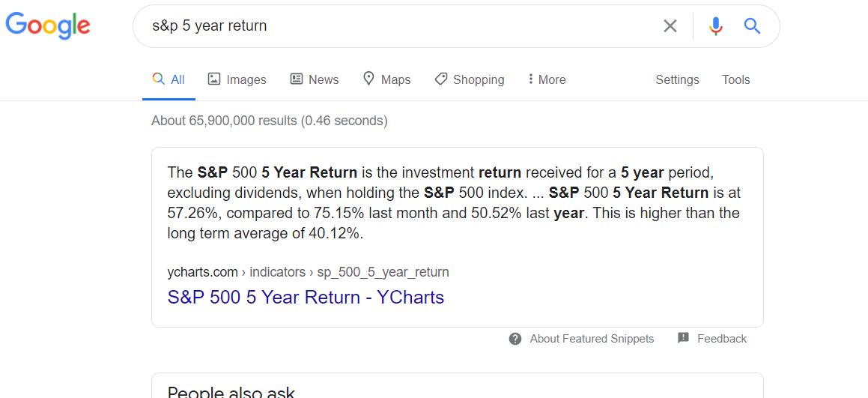
Task: Select the All results tab
Action: pos(169,79)
